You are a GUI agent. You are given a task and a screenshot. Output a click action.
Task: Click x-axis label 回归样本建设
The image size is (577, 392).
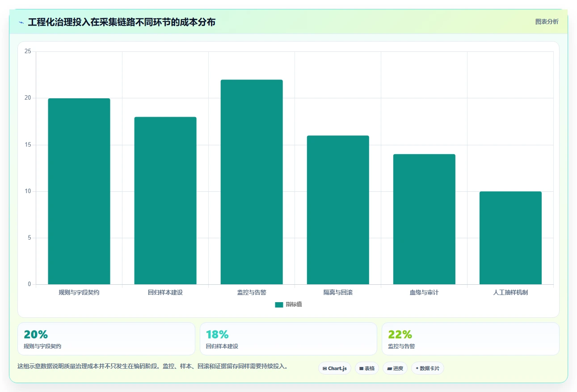tap(165, 293)
